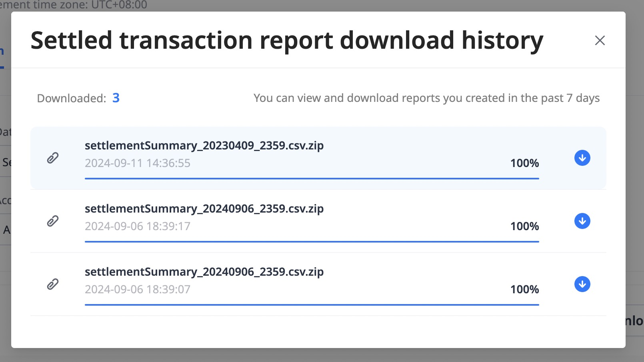
Task: Download the settlementSummary_20230409_2359.csv.zip report
Action: pos(582,158)
